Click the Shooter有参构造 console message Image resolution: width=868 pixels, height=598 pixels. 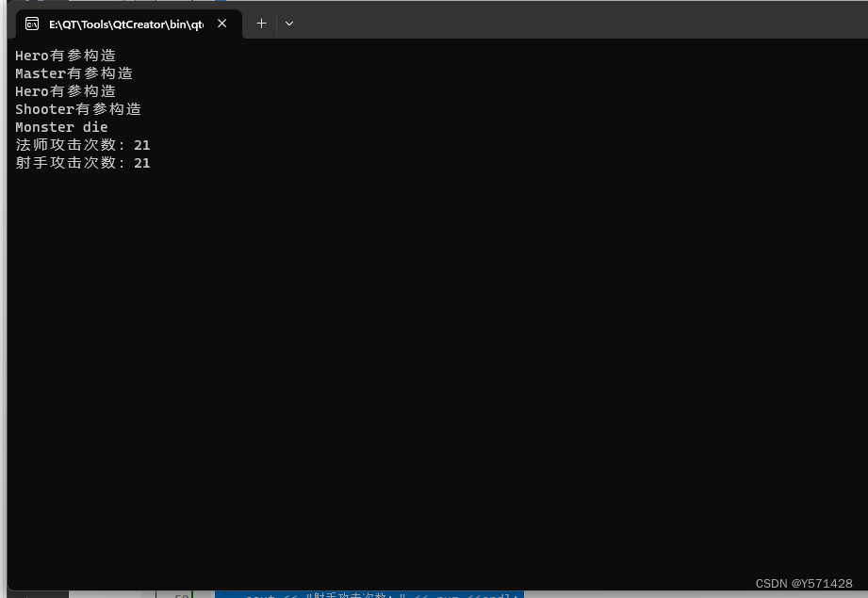point(78,108)
